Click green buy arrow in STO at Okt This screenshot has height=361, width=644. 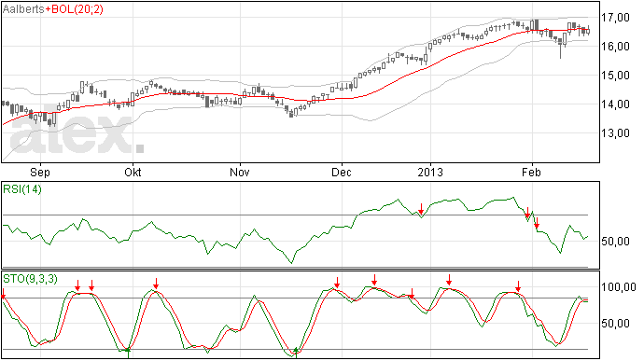coord(128,353)
